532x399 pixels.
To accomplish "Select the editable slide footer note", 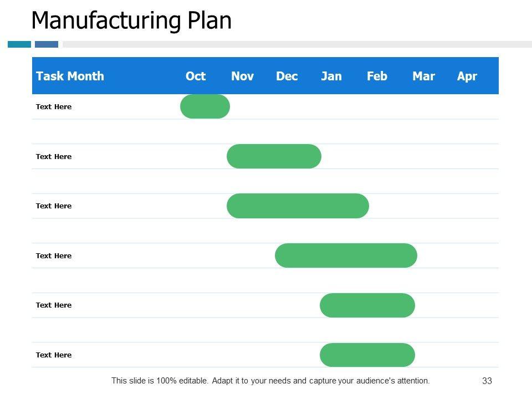I will [x=270, y=381].
